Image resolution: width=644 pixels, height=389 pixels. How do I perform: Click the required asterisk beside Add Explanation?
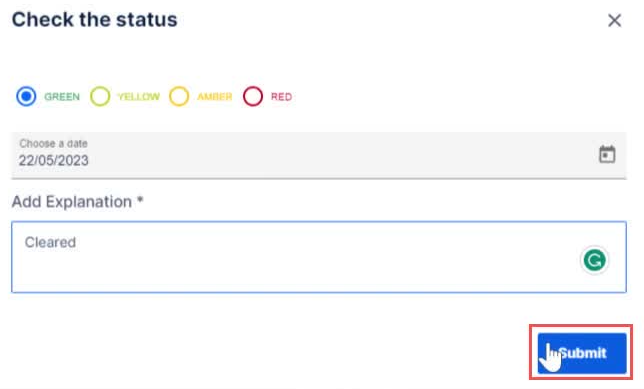(140, 200)
